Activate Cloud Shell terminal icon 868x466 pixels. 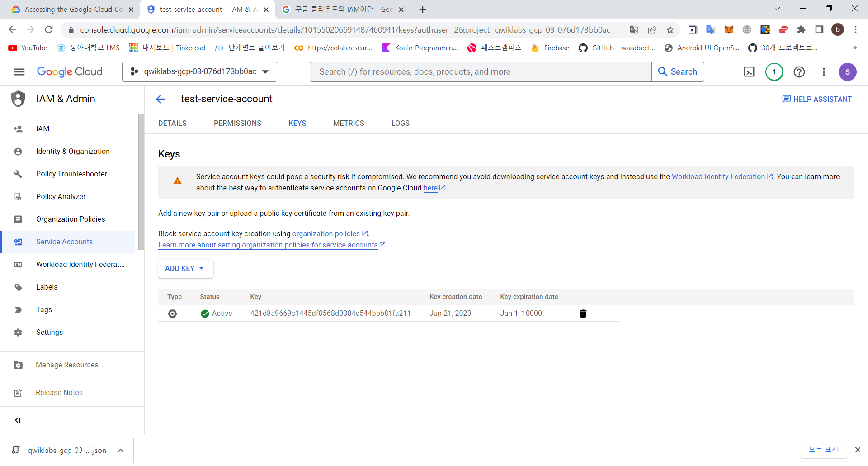[749, 72]
